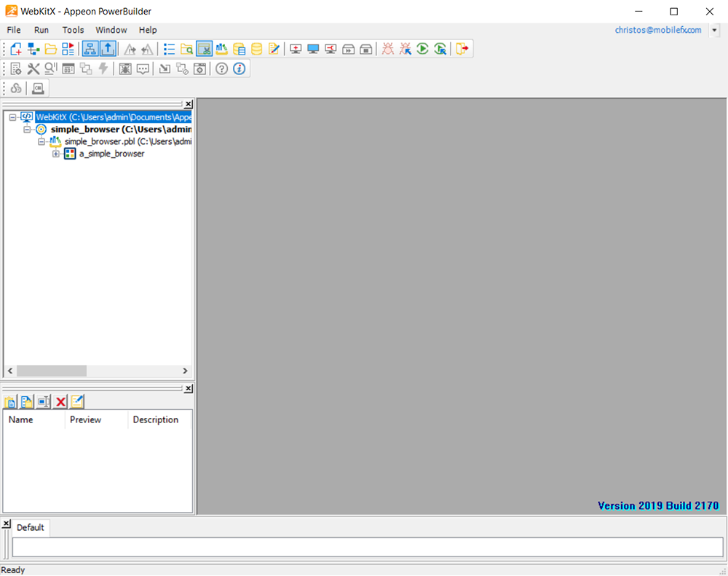Click the C# stamp toolbar icon
728x576 pixels.
coord(38,88)
